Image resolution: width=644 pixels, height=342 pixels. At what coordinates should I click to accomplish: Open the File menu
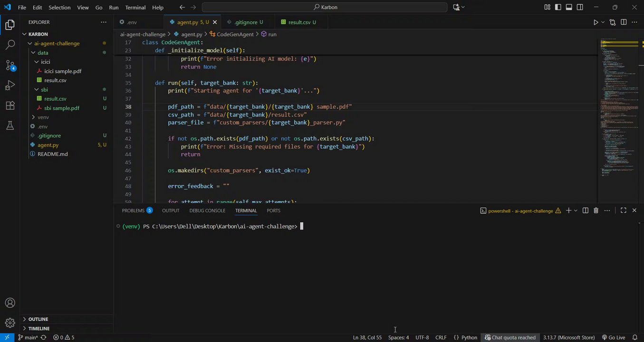tap(22, 7)
